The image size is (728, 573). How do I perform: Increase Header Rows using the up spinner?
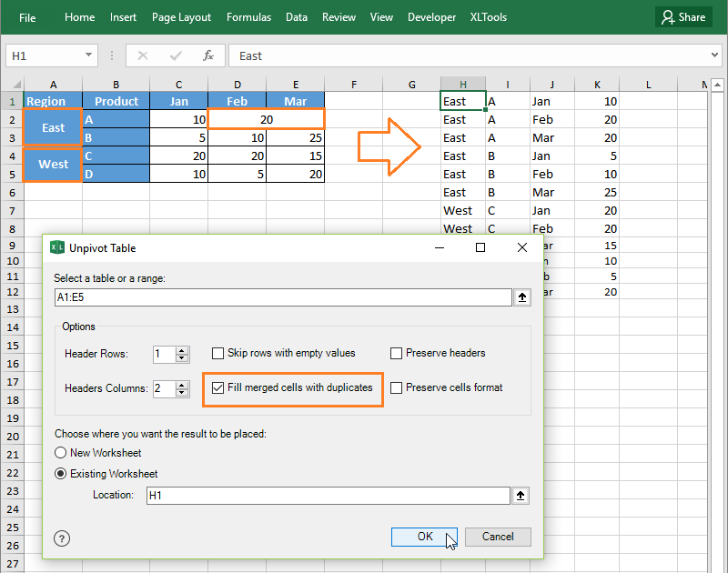pyautogui.click(x=180, y=351)
